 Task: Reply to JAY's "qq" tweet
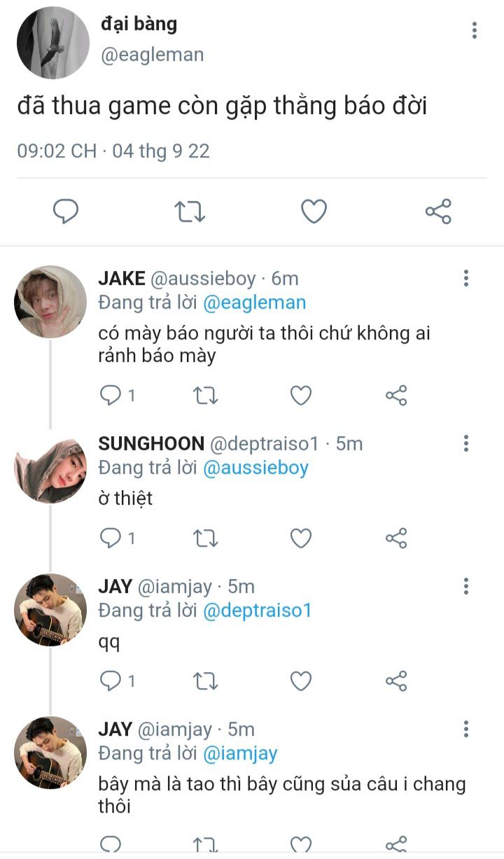tap(111, 680)
